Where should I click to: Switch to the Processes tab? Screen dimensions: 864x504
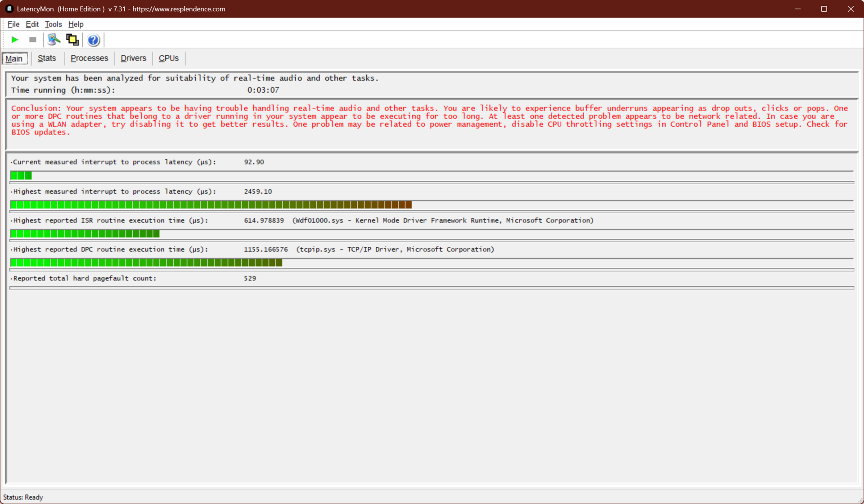pos(89,58)
